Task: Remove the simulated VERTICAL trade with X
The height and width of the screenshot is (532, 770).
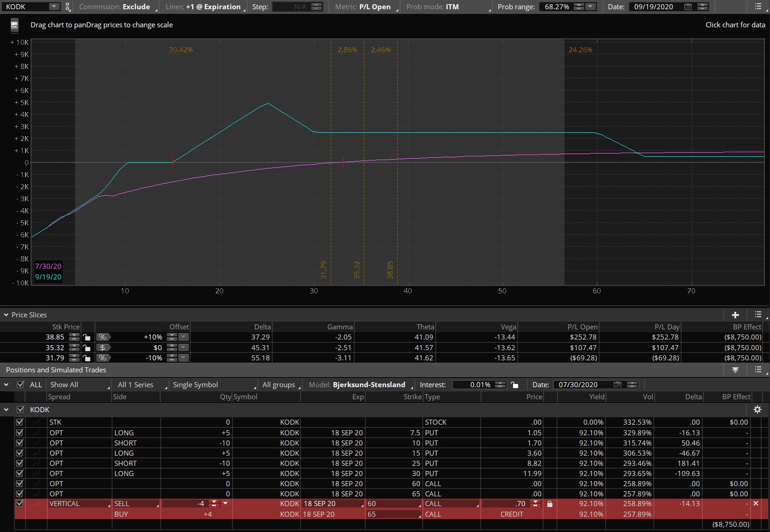Action: coord(756,503)
